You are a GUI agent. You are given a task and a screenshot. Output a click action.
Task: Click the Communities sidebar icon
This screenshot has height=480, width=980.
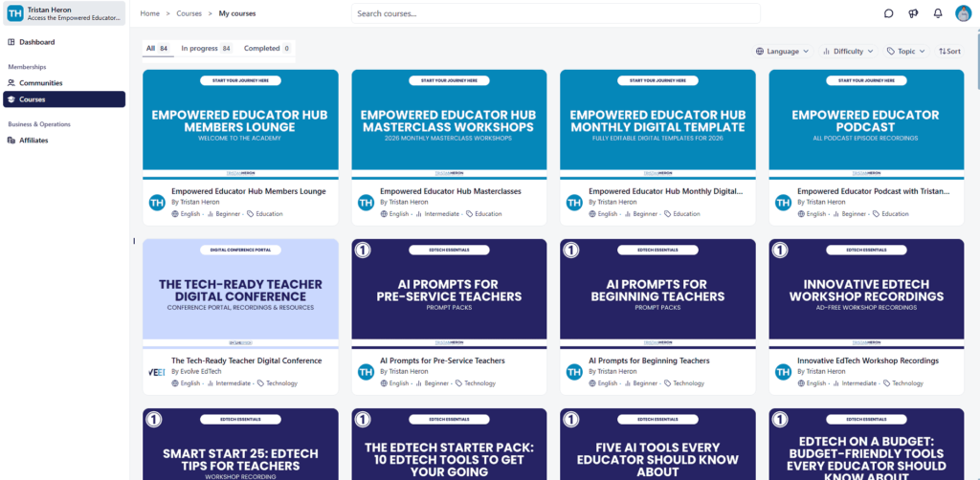click(x=11, y=83)
